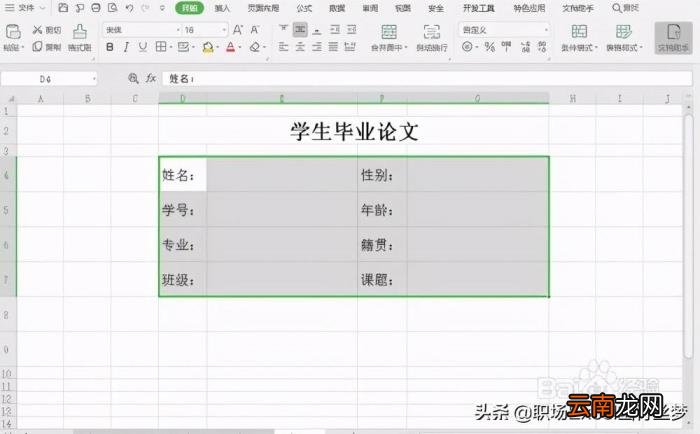Screen dimensions: 700x434
Task: Click the merge and center icon
Action: [x=389, y=32]
